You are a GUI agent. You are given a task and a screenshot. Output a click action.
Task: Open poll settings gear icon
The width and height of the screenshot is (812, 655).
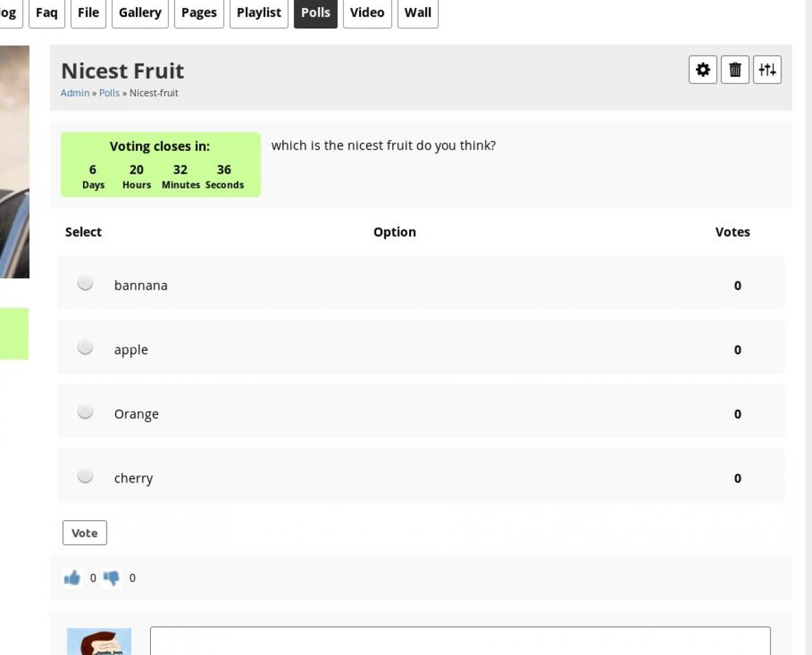pos(703,70)
